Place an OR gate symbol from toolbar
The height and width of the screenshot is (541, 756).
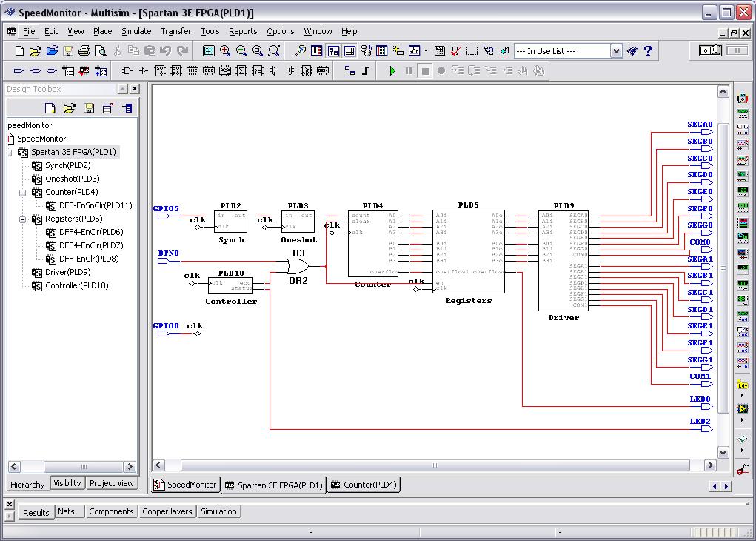point(127,71)
